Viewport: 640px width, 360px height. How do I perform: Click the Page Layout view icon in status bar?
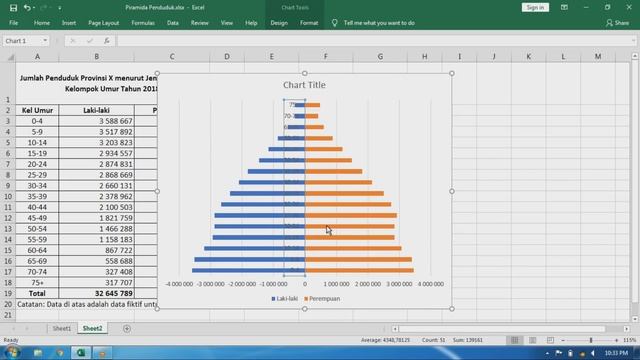tap(532, 340)
